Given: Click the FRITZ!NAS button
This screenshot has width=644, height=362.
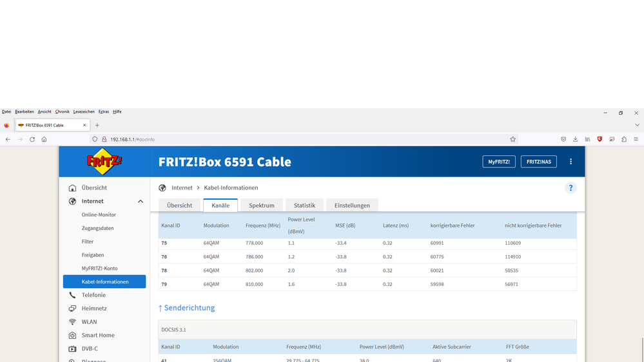Looking at the screenshot, I should 538,162.
